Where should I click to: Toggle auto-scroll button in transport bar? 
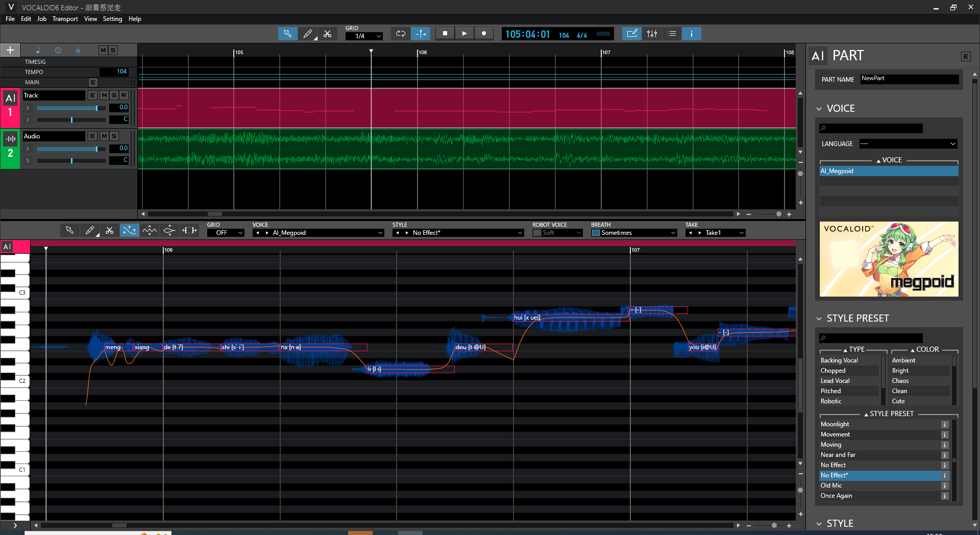421,34
